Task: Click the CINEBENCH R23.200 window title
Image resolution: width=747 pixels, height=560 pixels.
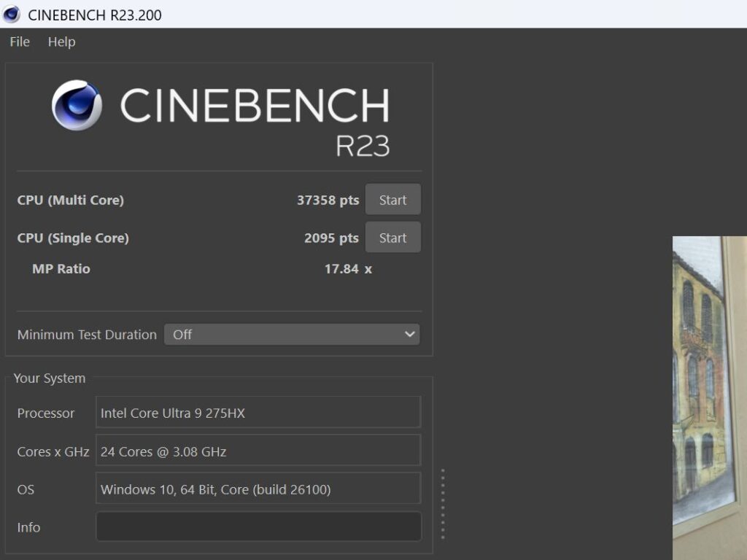Action: (x=95, y=15)
